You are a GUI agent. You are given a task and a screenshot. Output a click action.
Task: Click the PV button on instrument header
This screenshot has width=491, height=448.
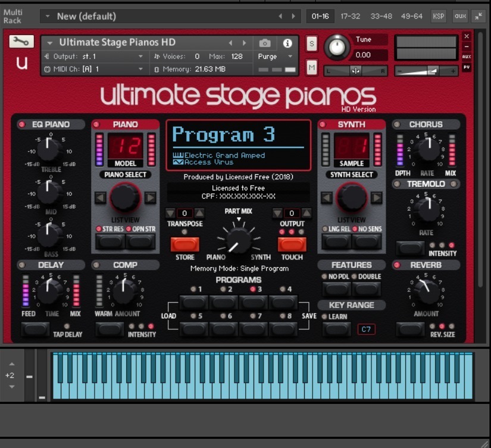click(x=467, y=67)
